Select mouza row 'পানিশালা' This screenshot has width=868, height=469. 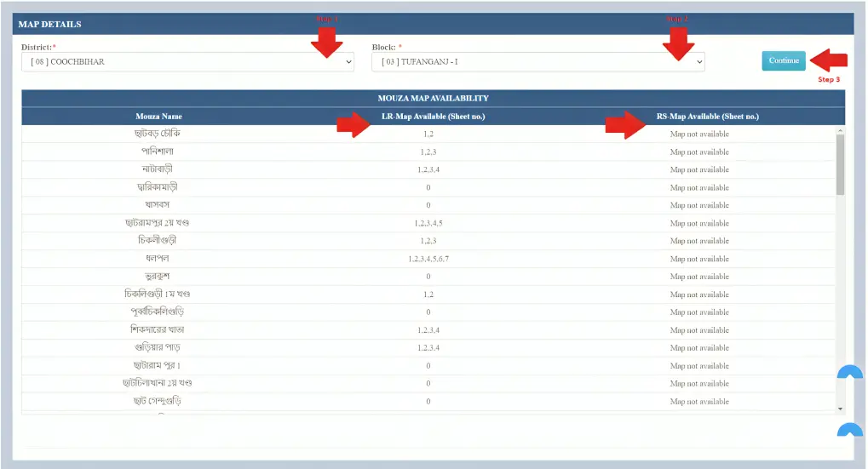click(x=428, y=152)
